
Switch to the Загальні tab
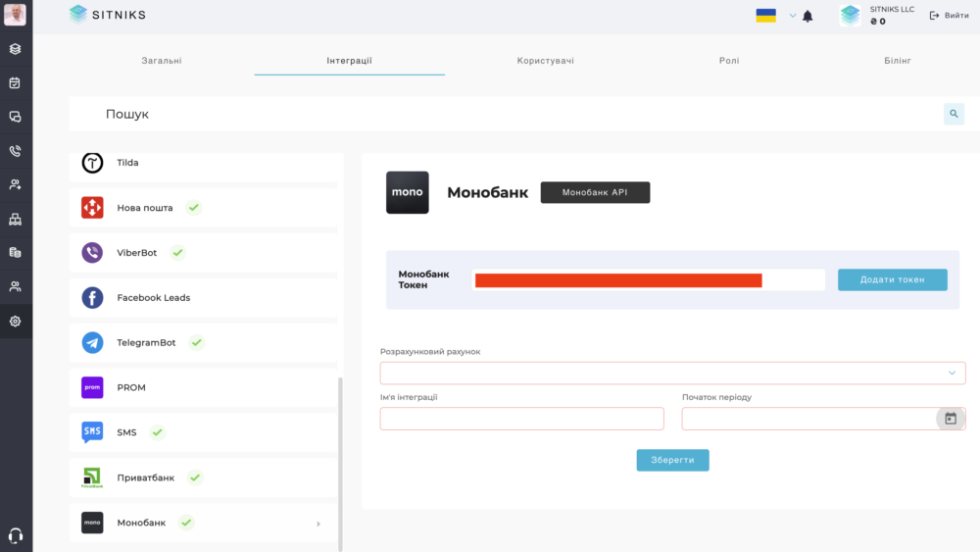162,61
